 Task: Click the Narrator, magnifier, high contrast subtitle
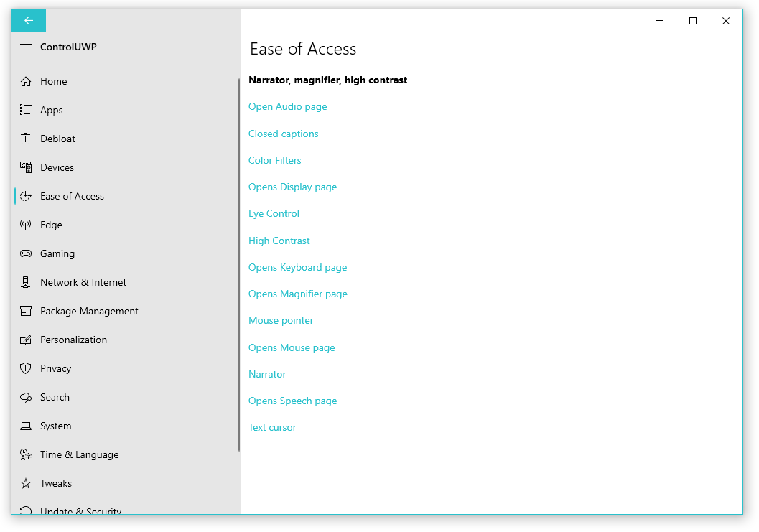(327, 80)
